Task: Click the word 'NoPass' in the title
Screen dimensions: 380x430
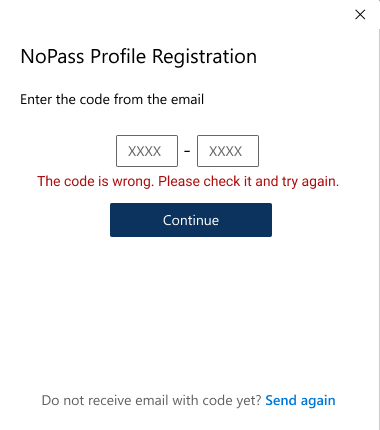Action: click(52, 56)
